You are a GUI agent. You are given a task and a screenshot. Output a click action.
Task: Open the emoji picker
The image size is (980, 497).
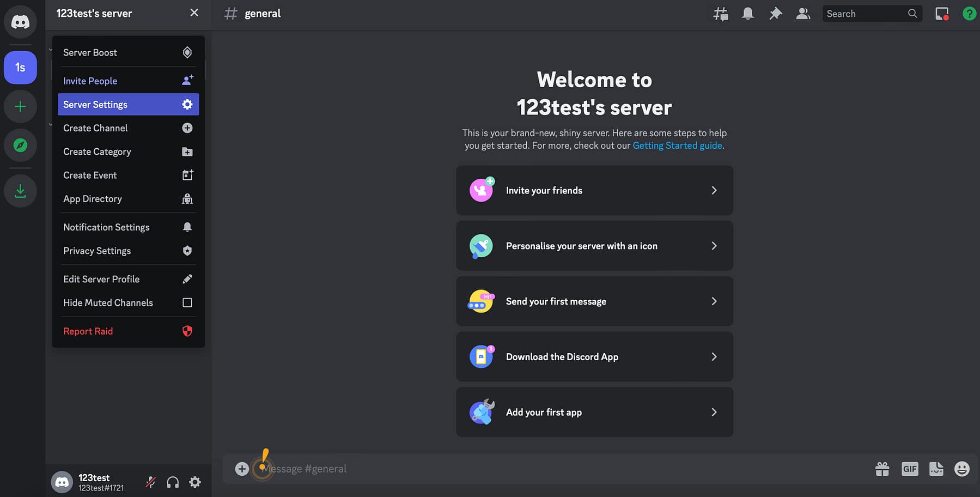(961, 468)
